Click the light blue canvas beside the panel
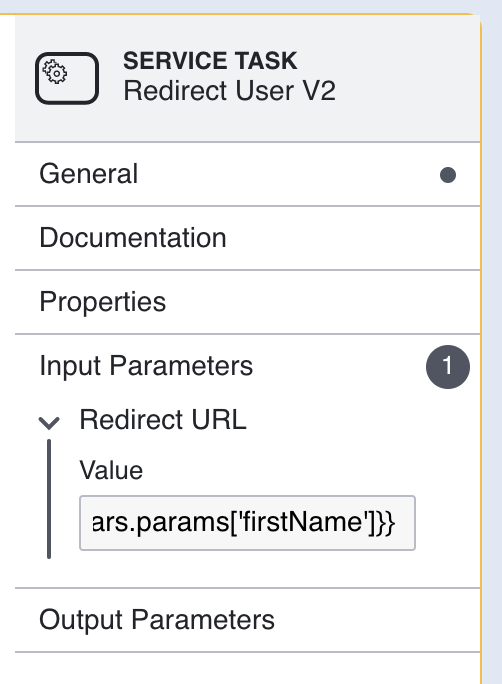This screenshot has width=502, height=684. (x=493, y=349)
